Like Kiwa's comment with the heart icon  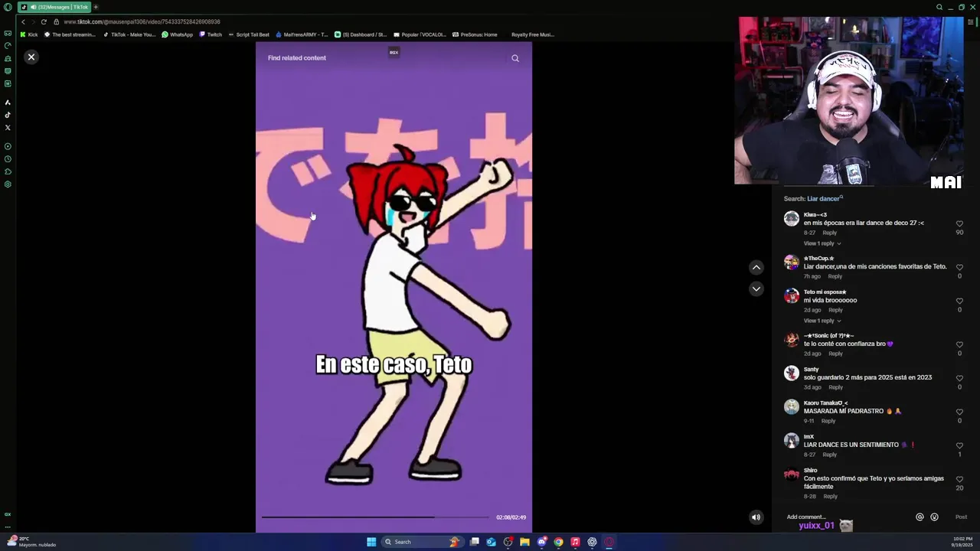[959, 223]
